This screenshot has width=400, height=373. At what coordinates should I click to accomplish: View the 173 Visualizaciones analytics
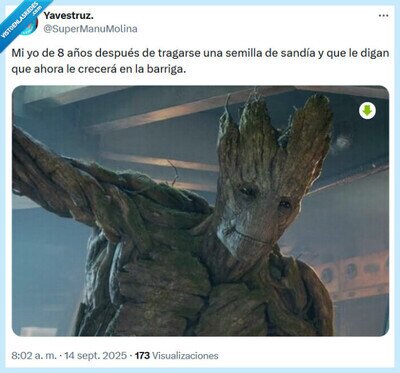pos(177,355)
